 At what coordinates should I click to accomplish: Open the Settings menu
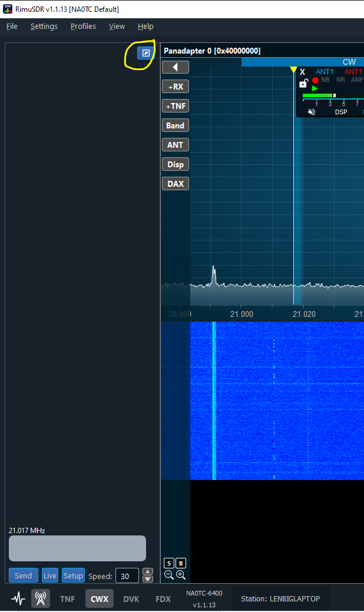[44, 26]
